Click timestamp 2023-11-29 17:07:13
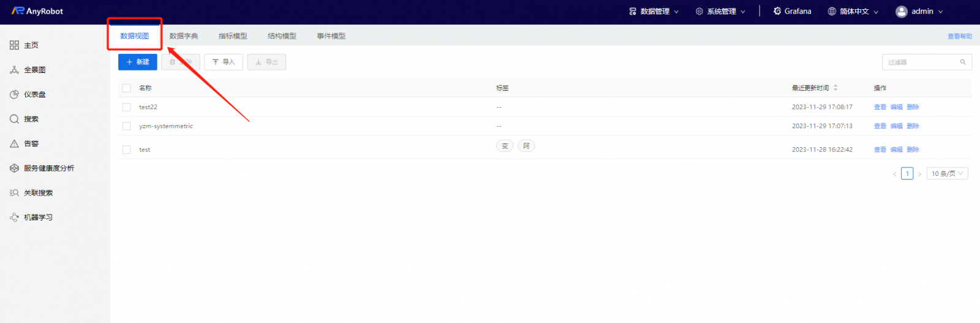Viewport: 980px width, 323px height. [822, 126]
